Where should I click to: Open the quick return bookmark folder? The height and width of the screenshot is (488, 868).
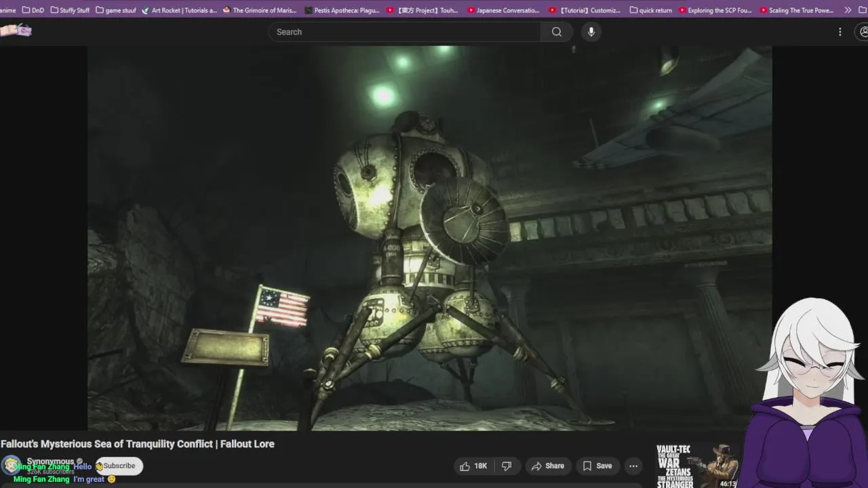pyautogui.click(x=651, y=10)
